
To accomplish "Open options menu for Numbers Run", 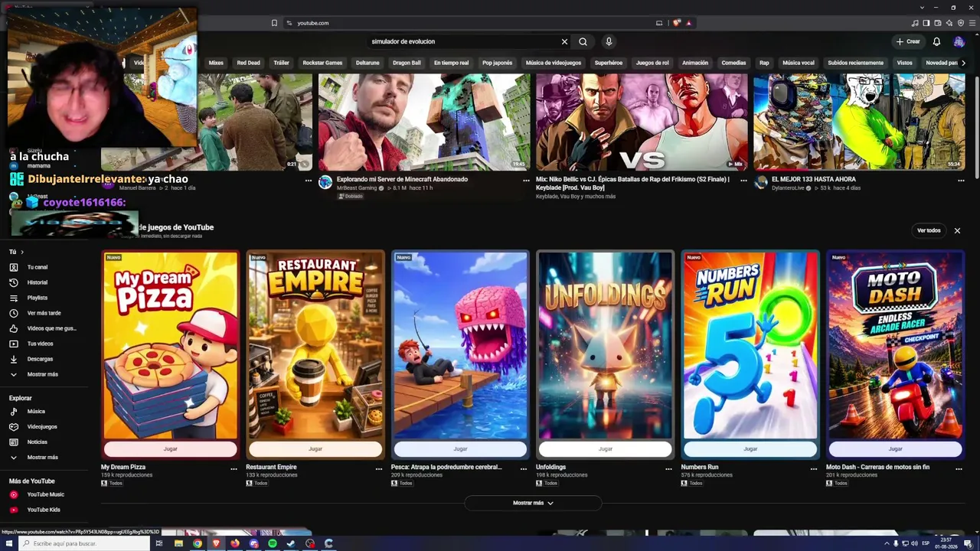I will pos(813,468).
